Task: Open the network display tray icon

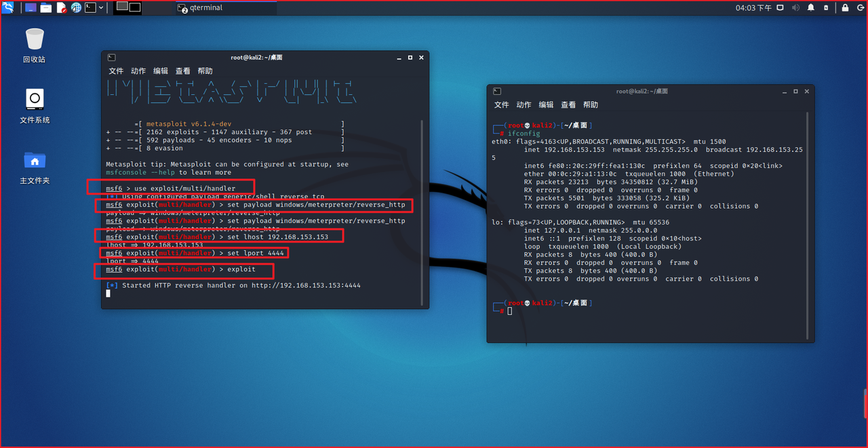Action: (x=780, y=8)
